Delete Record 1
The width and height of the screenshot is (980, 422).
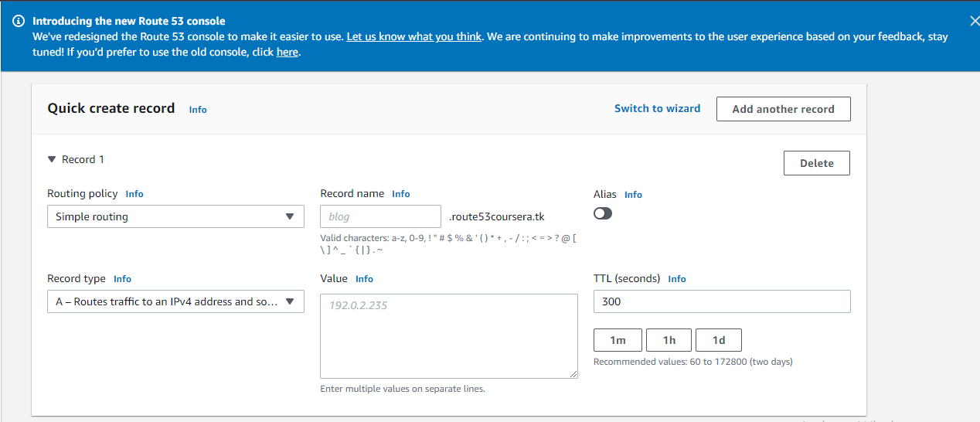click(816, 163)
